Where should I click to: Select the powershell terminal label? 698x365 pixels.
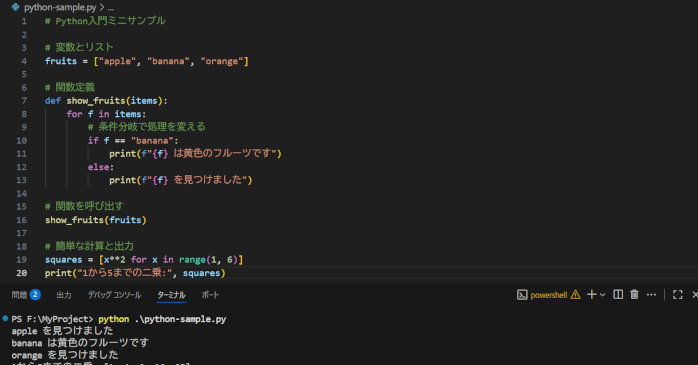coord(549,295)
